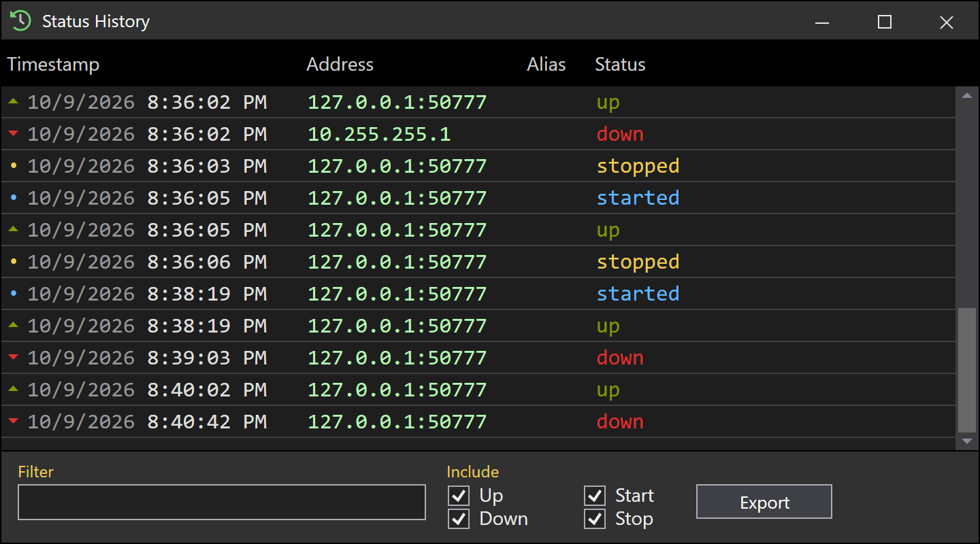
Task: Click the yellow stopped dot icon at 8:36:06 PM
Action: pyautogui.click(x=14, y=262)
